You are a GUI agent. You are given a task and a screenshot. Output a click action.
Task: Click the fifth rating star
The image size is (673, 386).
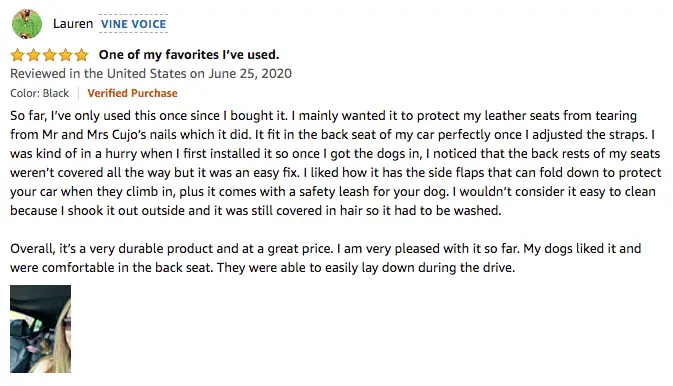81,55
